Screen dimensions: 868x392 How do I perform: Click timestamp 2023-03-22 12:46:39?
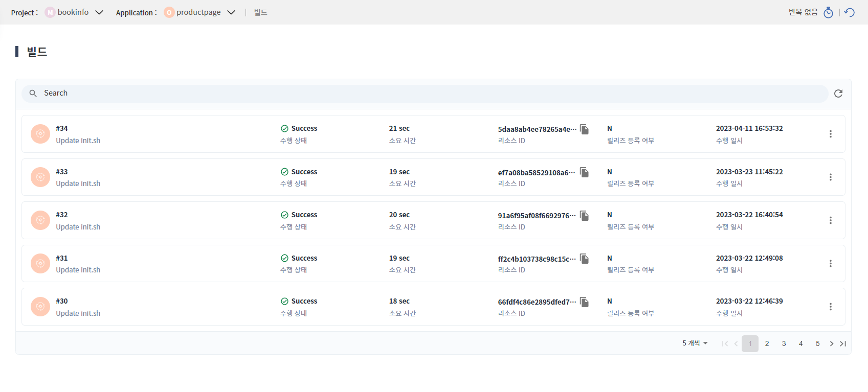click(749, 301)
